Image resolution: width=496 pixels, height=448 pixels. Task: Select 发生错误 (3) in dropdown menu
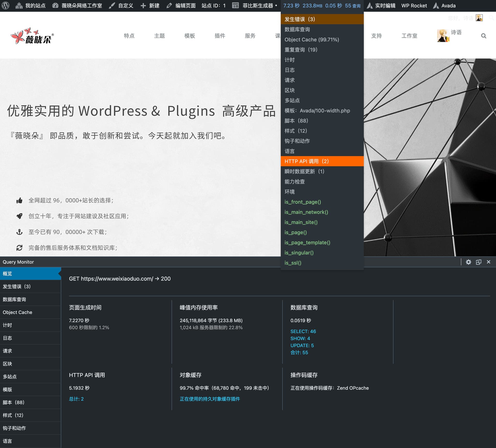tap(300, 19)
